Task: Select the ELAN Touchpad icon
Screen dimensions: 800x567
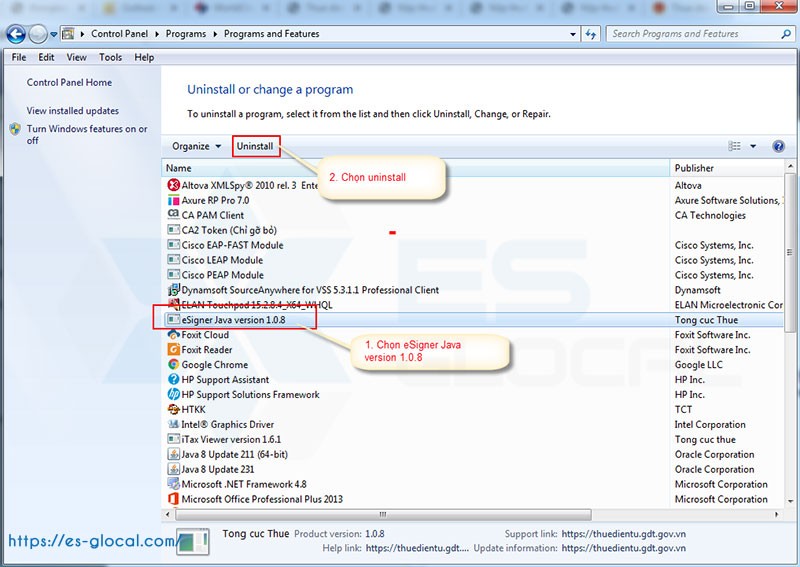Action: coord(173,304)
